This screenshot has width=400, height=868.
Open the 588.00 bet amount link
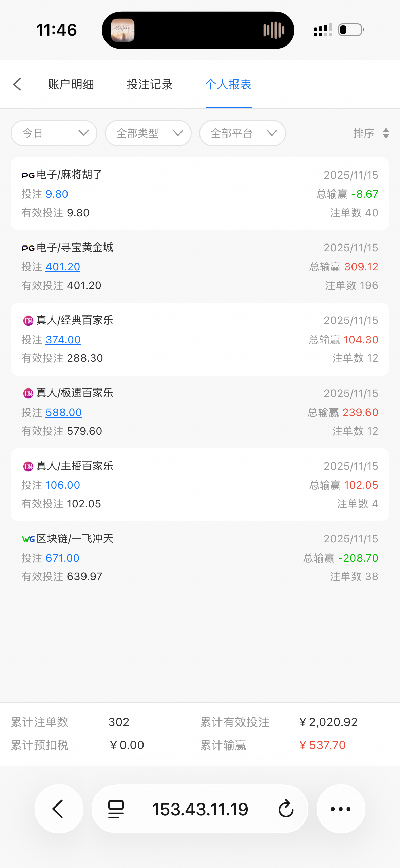pos(64,412)
